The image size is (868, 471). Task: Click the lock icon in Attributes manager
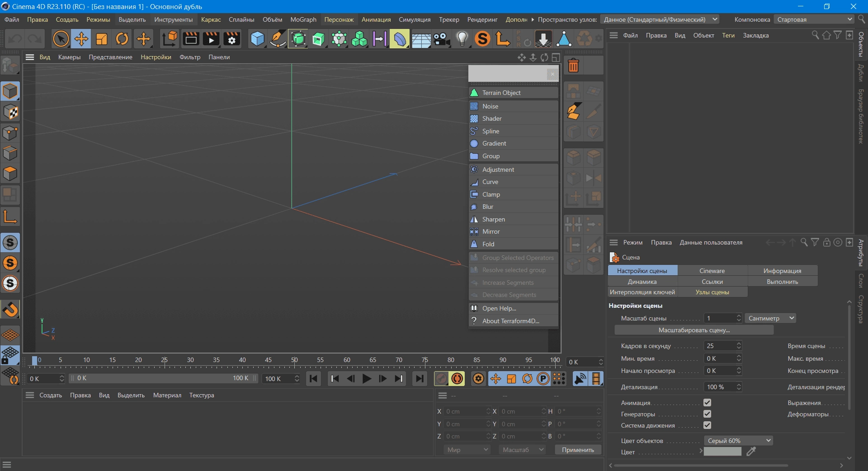[x=826, y=242]
